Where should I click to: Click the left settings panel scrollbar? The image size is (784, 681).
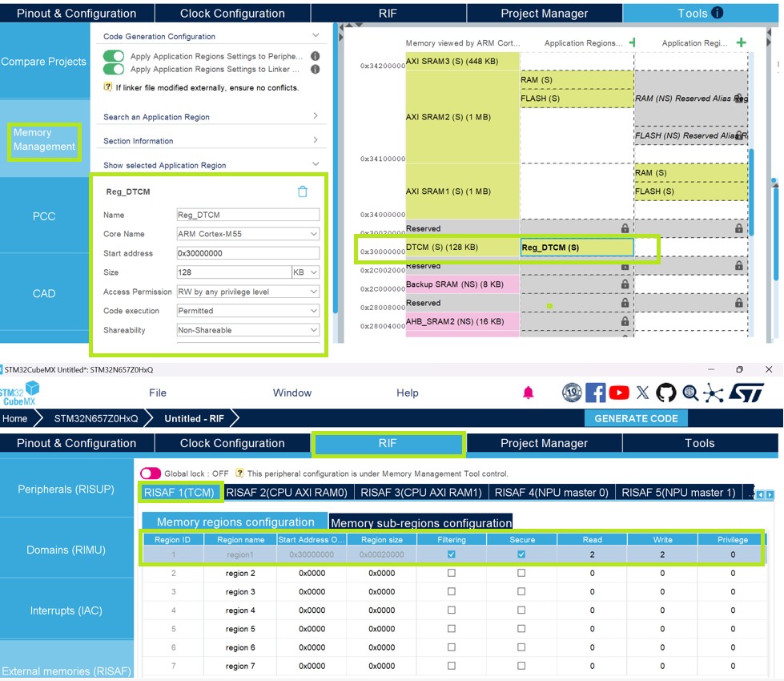(335, 170)
